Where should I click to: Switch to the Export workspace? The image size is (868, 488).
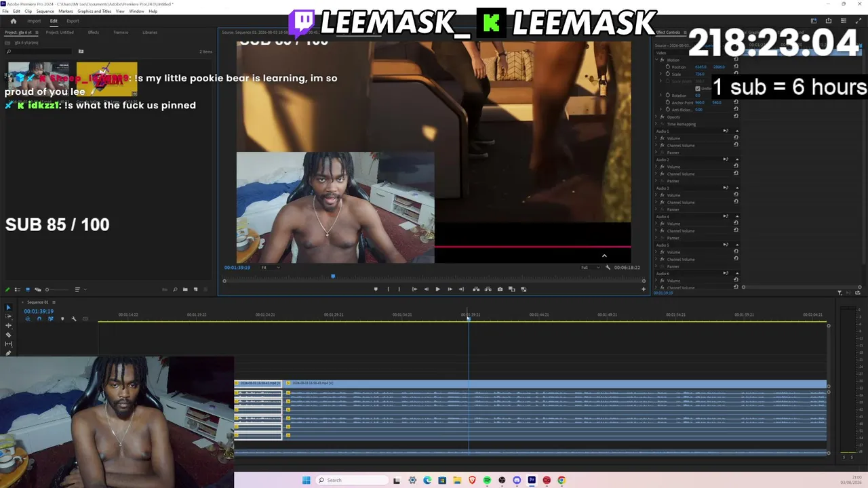(x=73, y=21)
